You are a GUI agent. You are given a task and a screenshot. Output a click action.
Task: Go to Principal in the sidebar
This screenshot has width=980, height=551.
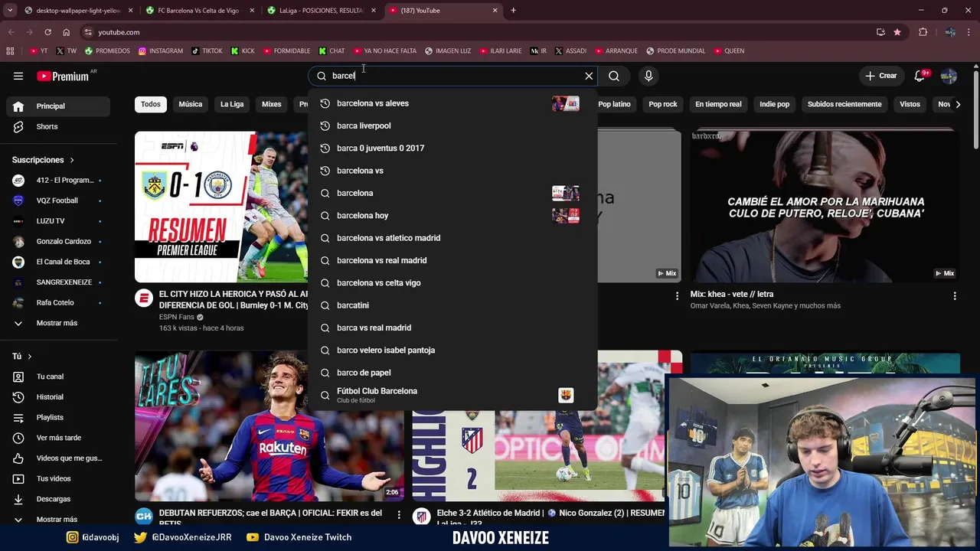click(x=58, y=106)
